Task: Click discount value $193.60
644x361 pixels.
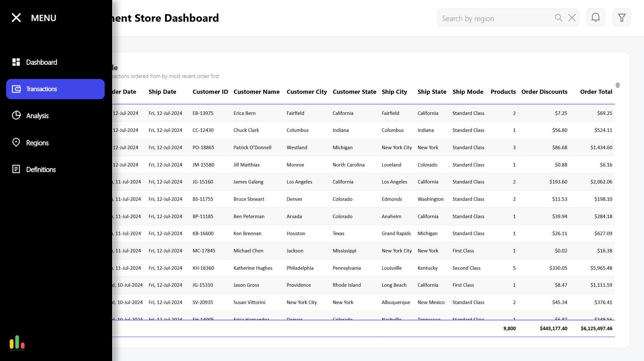Action: point(558,182)
